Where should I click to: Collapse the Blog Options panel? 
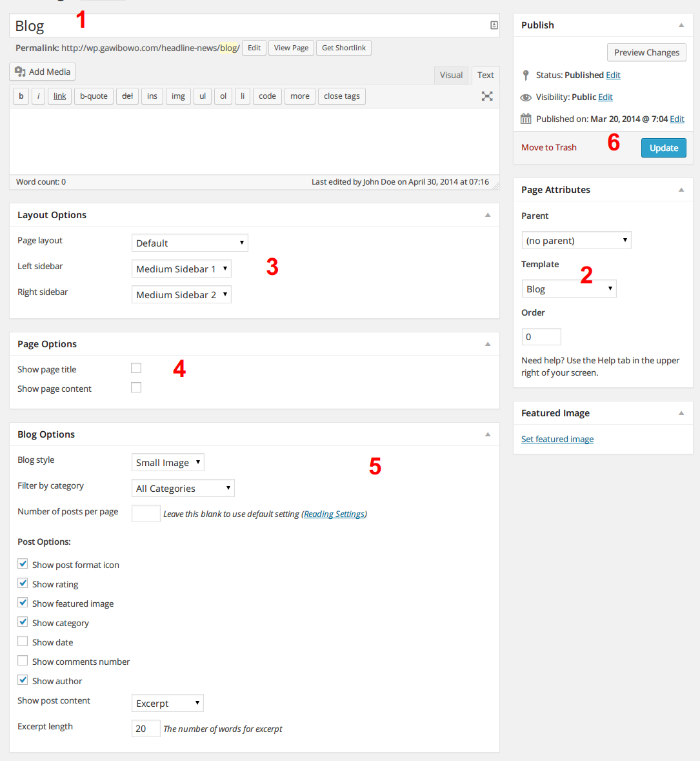(488, 434)
